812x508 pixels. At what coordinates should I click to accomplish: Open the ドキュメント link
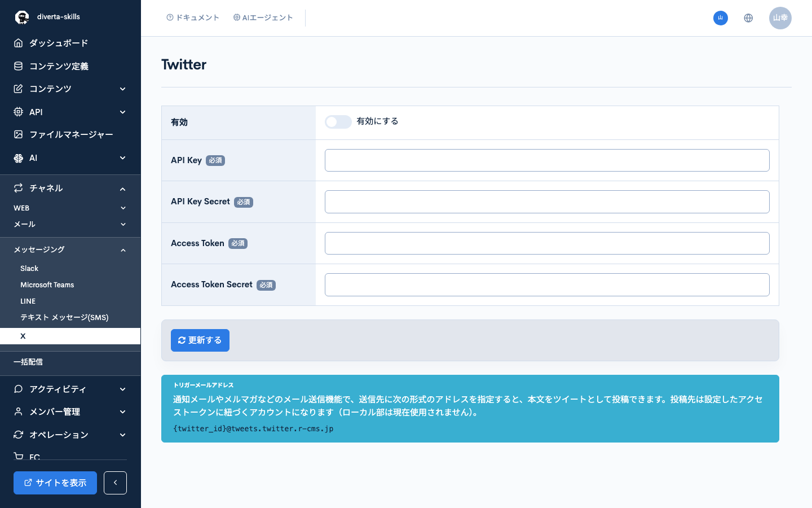coord(193,18)
